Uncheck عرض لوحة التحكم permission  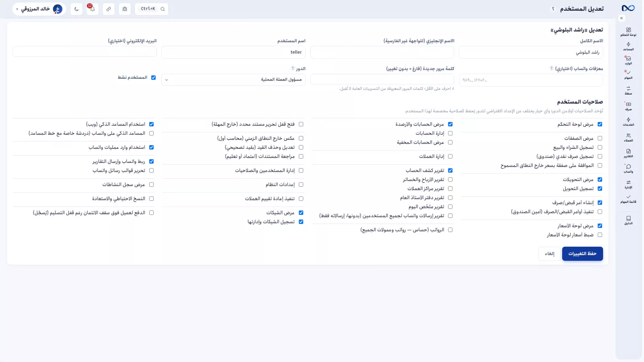point(600,124)
